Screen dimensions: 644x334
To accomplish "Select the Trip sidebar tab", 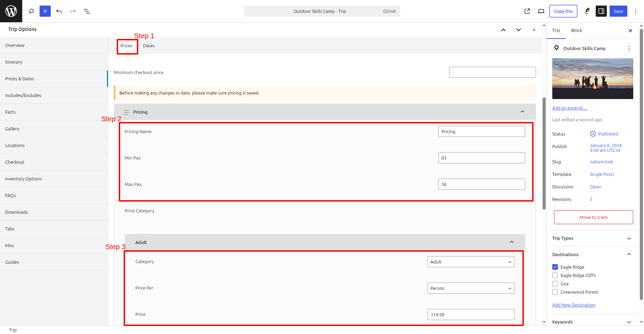I will [556, 31].
